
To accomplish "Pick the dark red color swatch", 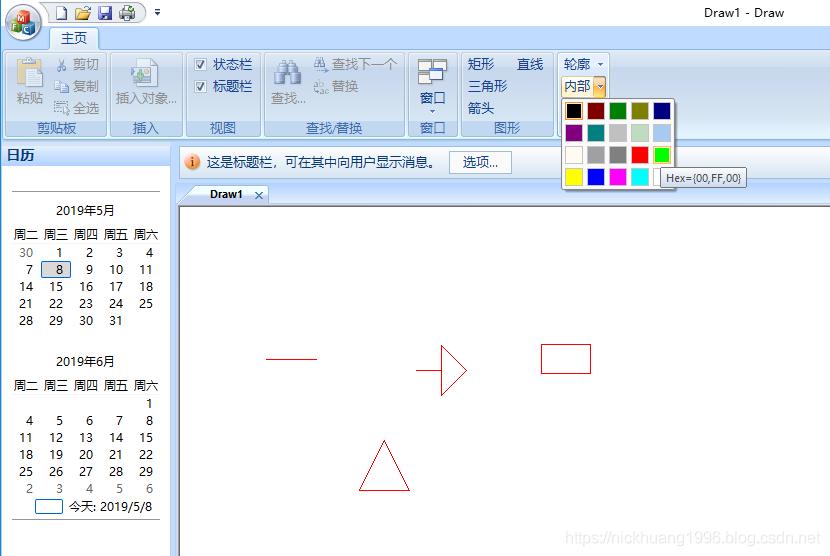I will [596, 111].
